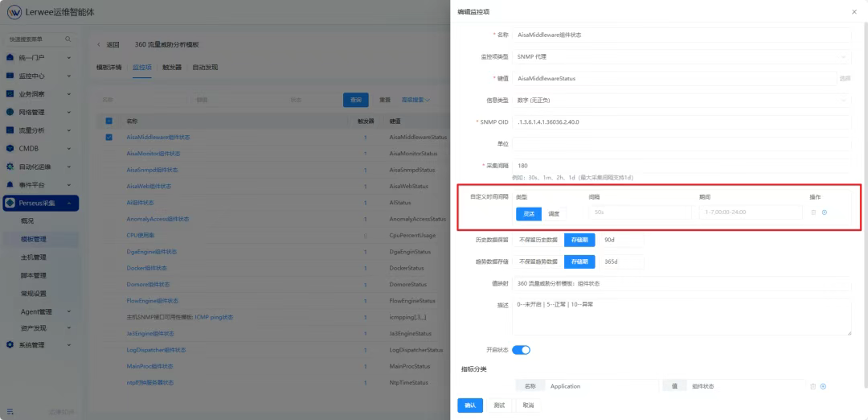Image resolution: width=868 pixels, height=420 pixels.
Task: Toggle the 开启状态 switch
Action: tap(521, 350)
